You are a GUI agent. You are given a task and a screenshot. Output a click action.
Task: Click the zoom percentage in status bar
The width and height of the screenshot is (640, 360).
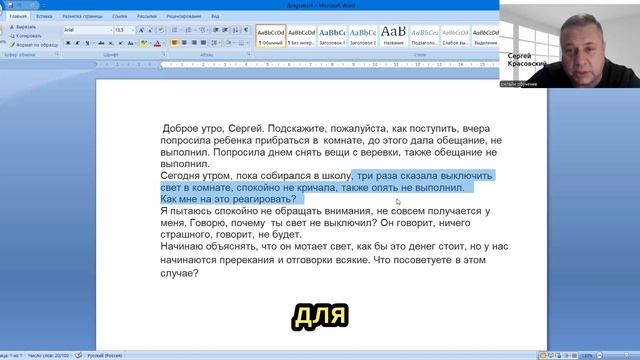pyautogui.click(x=587, y=356)
